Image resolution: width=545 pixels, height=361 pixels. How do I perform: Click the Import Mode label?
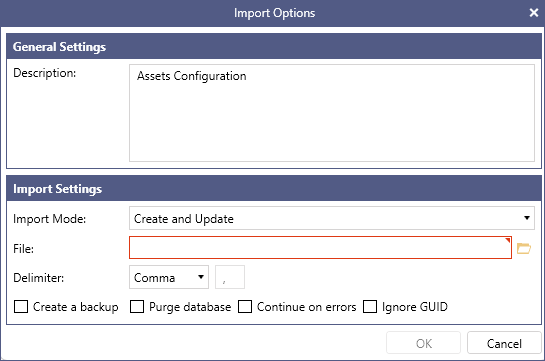(x=49, y=219)
